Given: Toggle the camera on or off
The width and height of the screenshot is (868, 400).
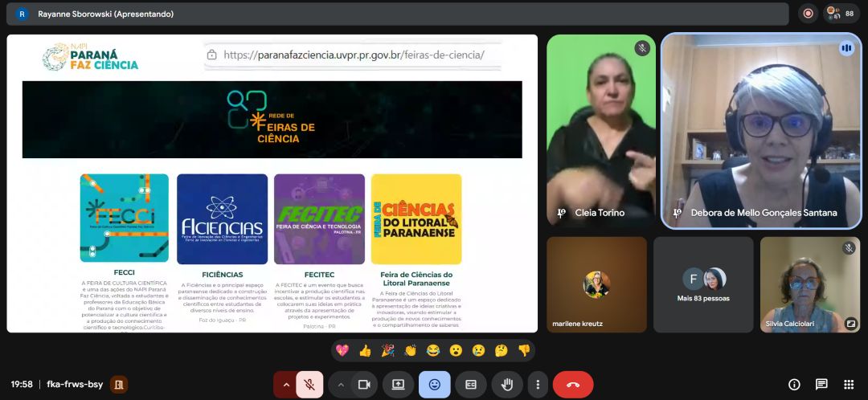Looking at the screenshot, I should [363, 385].
